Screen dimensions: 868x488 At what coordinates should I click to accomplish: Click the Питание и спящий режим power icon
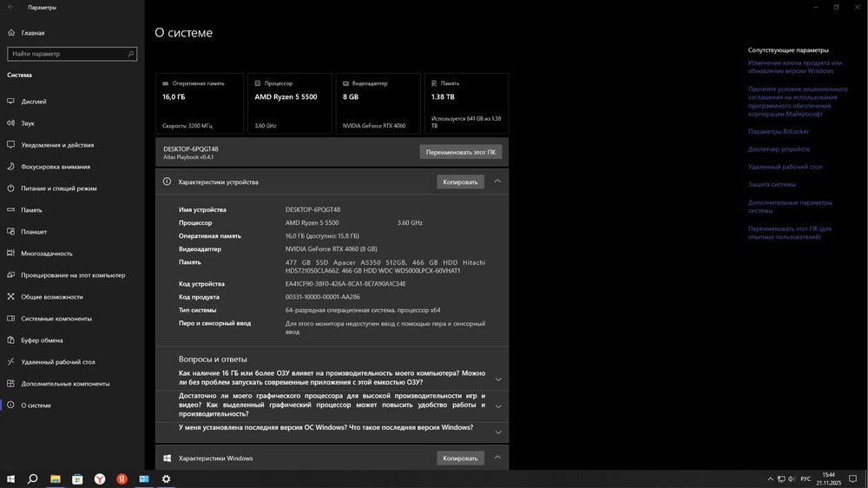[10, 188]
